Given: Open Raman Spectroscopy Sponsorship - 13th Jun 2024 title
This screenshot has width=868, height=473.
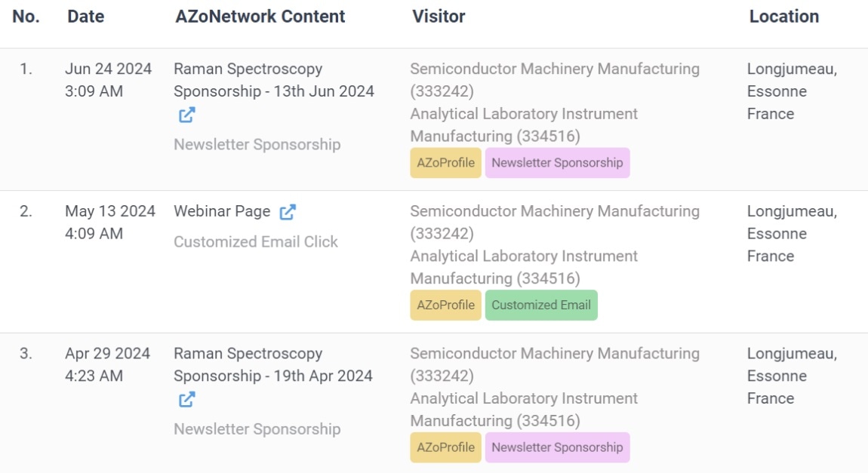Looking at the screenshot, I should coord(274,80).
